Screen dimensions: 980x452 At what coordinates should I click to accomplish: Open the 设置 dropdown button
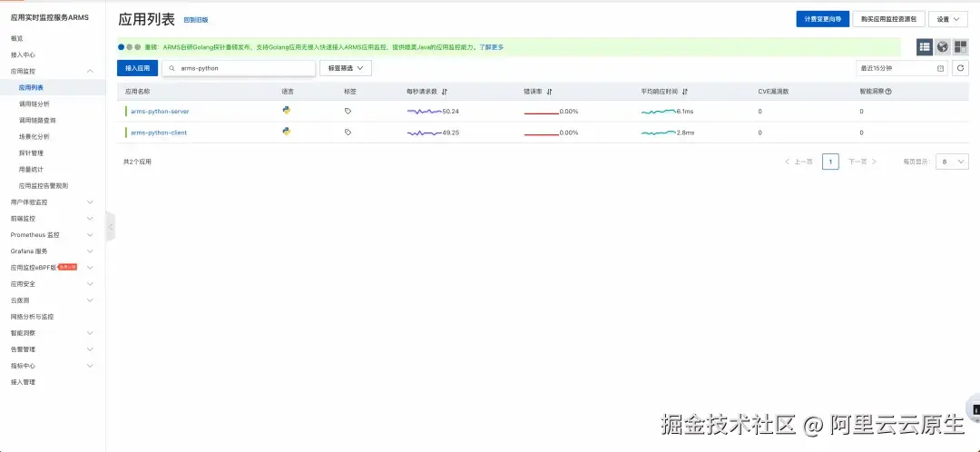(x=948, y=19)
